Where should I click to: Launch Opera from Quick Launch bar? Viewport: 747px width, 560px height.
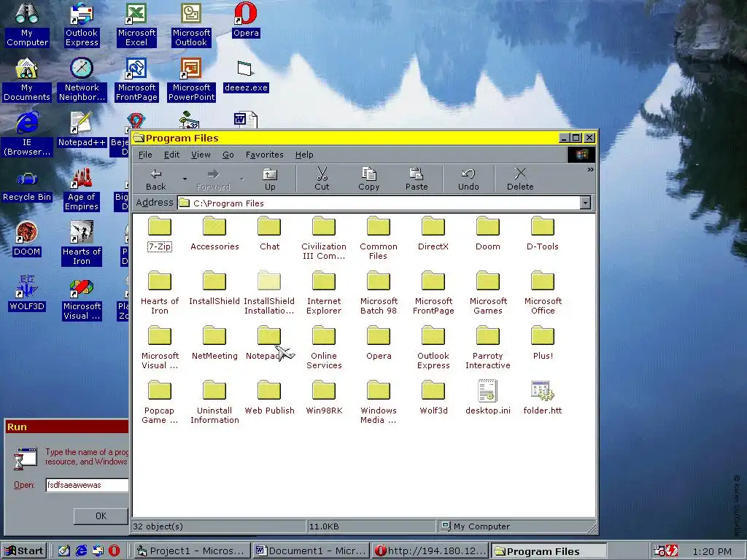click(115, 551)
